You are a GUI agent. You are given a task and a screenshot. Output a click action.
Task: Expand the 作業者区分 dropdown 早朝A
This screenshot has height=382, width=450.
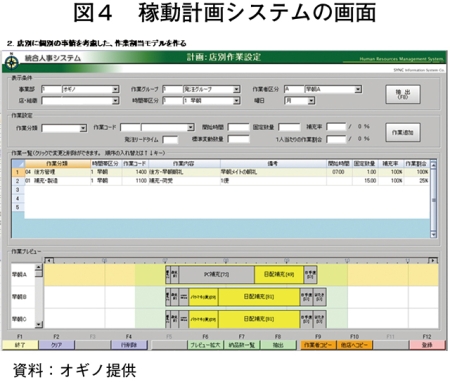[x=333, y=89]
